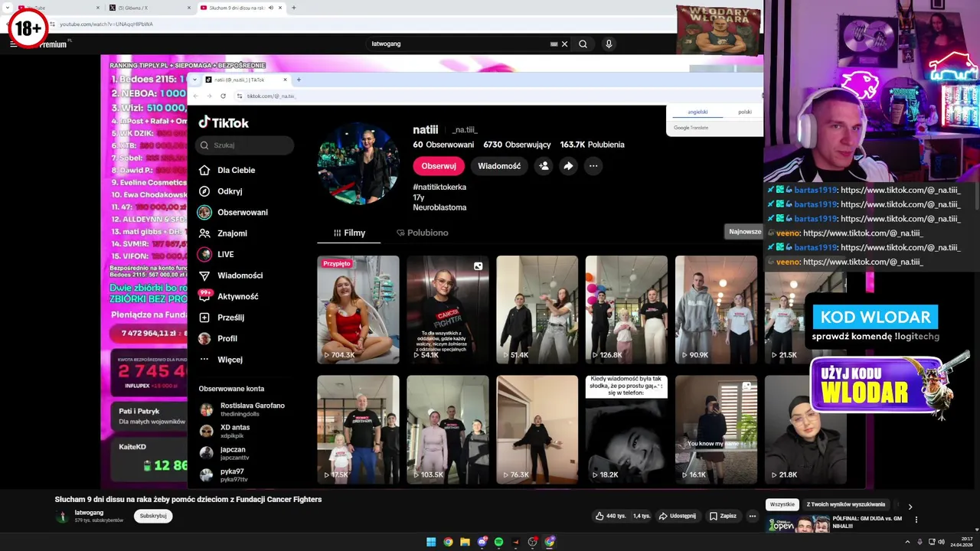Save video to playlist with Zapisz
Screen dimensions: 980x551
coord(723,516)
